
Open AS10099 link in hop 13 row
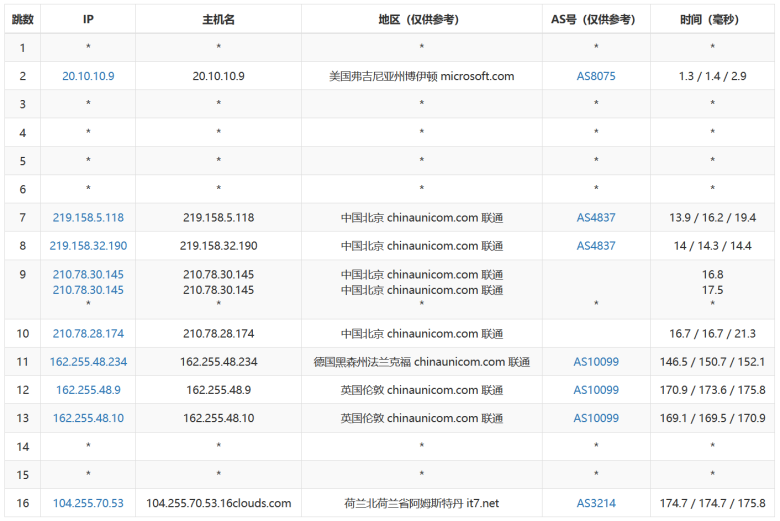596,418
